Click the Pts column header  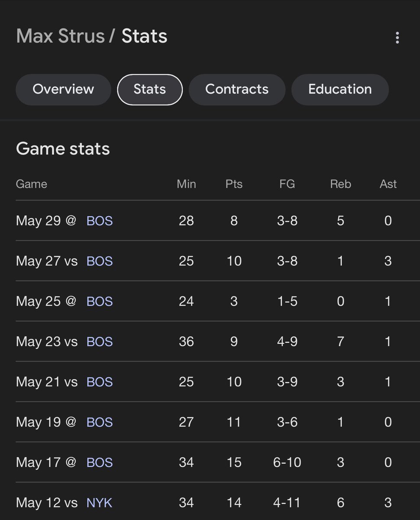click(234, 184)
